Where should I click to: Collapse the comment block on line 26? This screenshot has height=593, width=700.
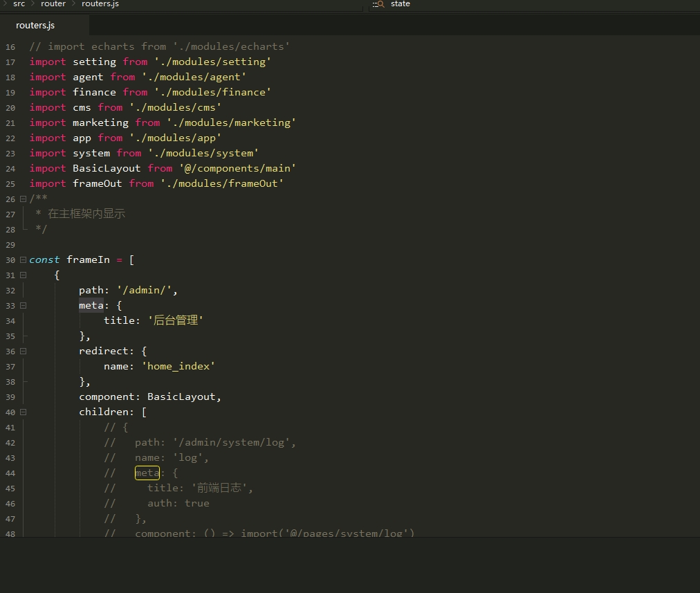24,199
